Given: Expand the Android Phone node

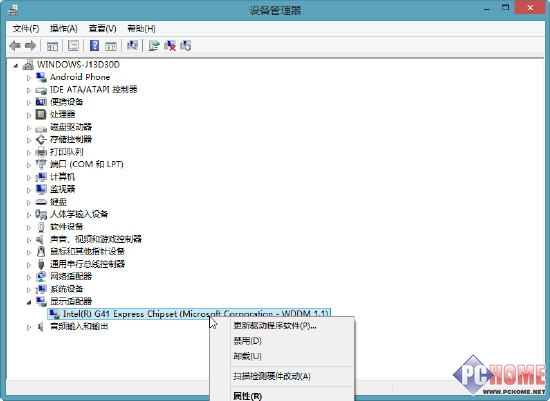Looking at the screenshot, I should pos(29,78).
